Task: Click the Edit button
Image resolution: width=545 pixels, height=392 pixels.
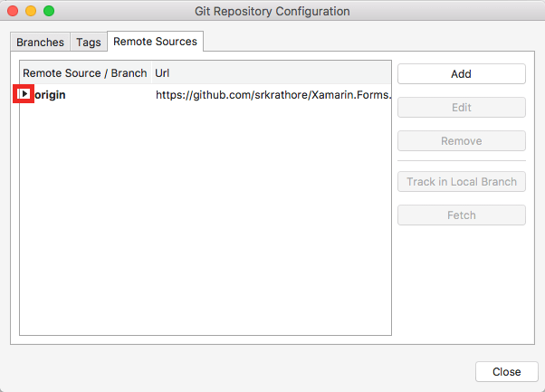Action: tap(461, 108)
